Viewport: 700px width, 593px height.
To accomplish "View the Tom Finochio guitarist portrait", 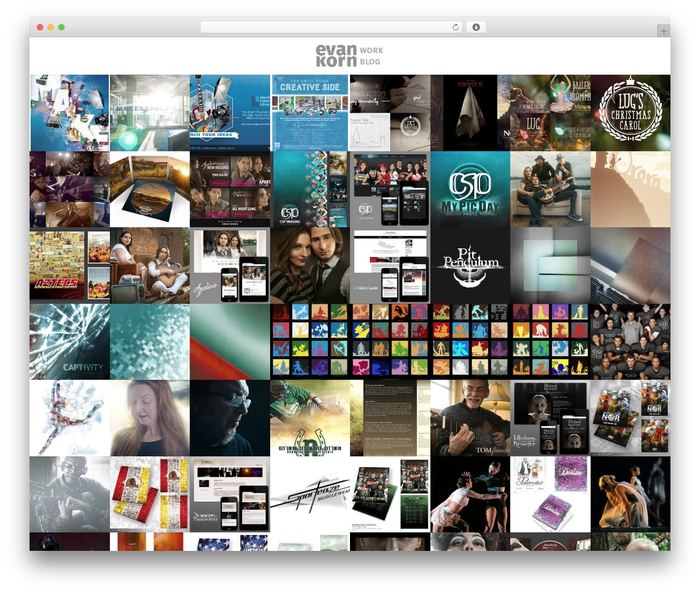I will click(x=470, y=418).
